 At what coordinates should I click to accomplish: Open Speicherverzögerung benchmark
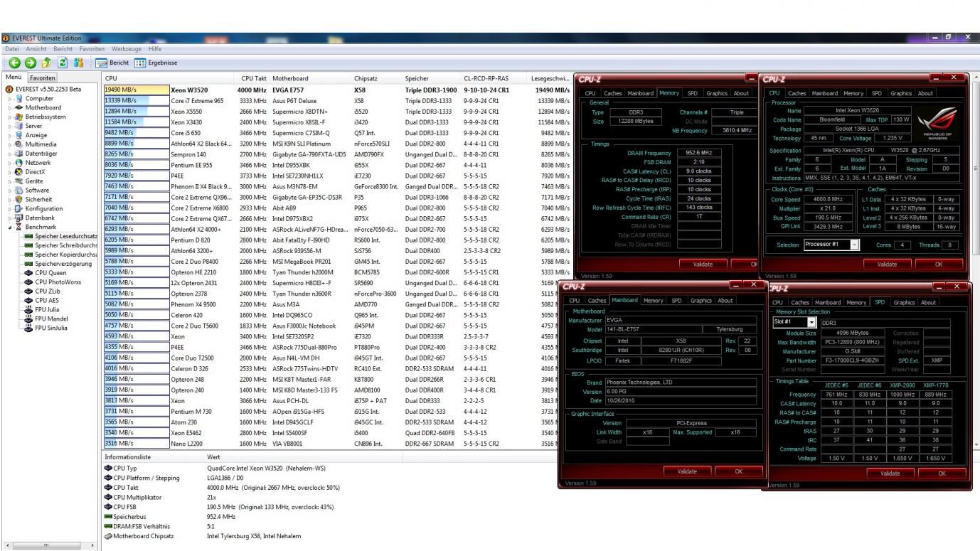point(58,263)
